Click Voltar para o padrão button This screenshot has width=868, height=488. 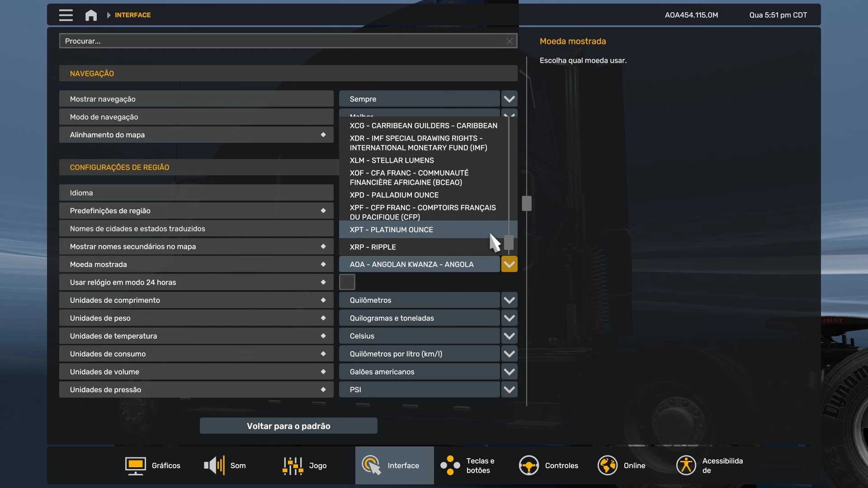point(288,426)
